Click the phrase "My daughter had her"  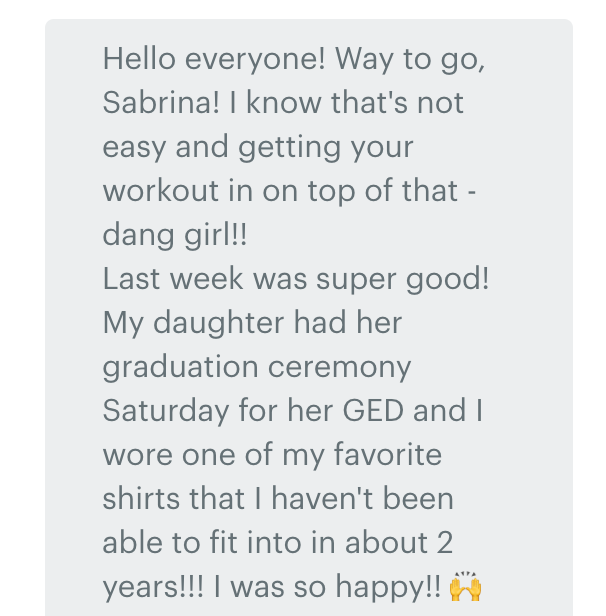[252, 323]
